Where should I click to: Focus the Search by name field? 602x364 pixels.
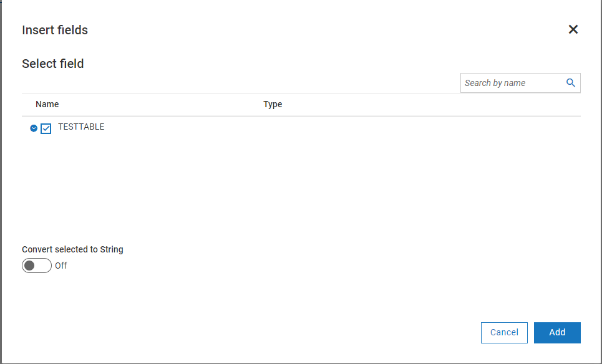pyautogui.click(x=512, y=83)
